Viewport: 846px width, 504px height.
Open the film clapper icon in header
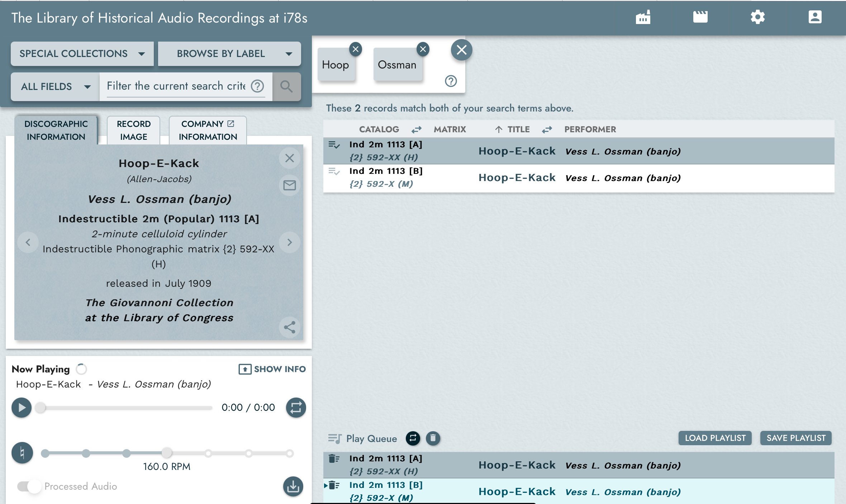700,17
